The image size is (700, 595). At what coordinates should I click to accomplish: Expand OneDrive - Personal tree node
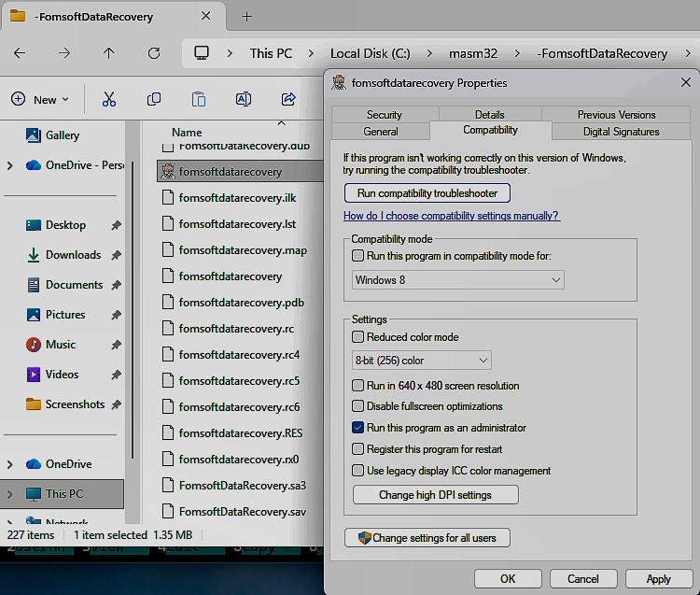pos(10,165)
